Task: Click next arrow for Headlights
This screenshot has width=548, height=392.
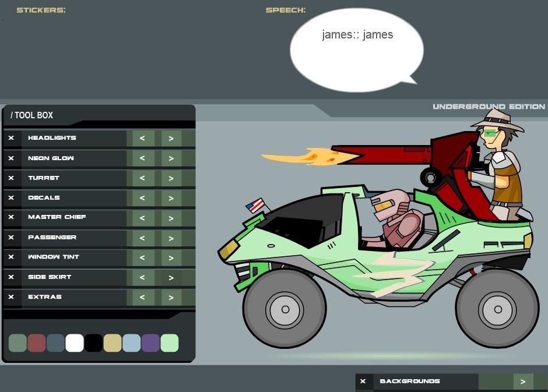Action: 171,139
